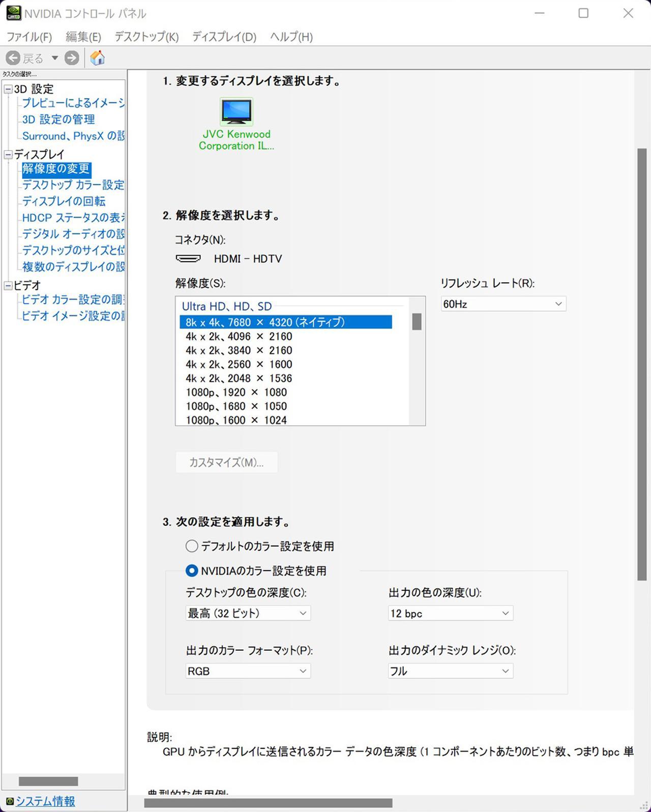Open 3D 設定の管理 tree item
This screenshot has width=651, height=812.
coord(58,119)
